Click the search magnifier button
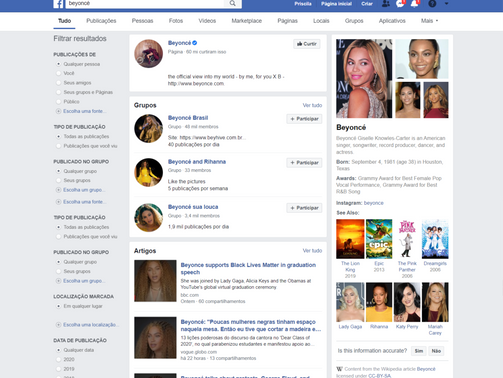 click(232, 3)
